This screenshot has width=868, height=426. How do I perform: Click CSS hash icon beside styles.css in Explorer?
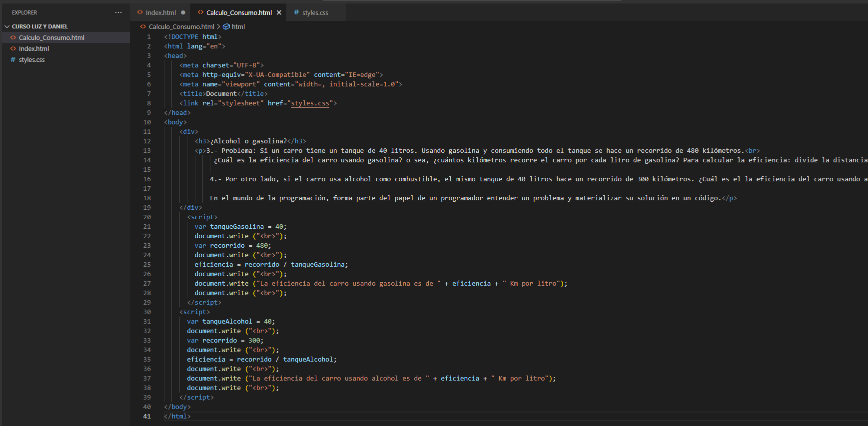(x=13, y=59)
